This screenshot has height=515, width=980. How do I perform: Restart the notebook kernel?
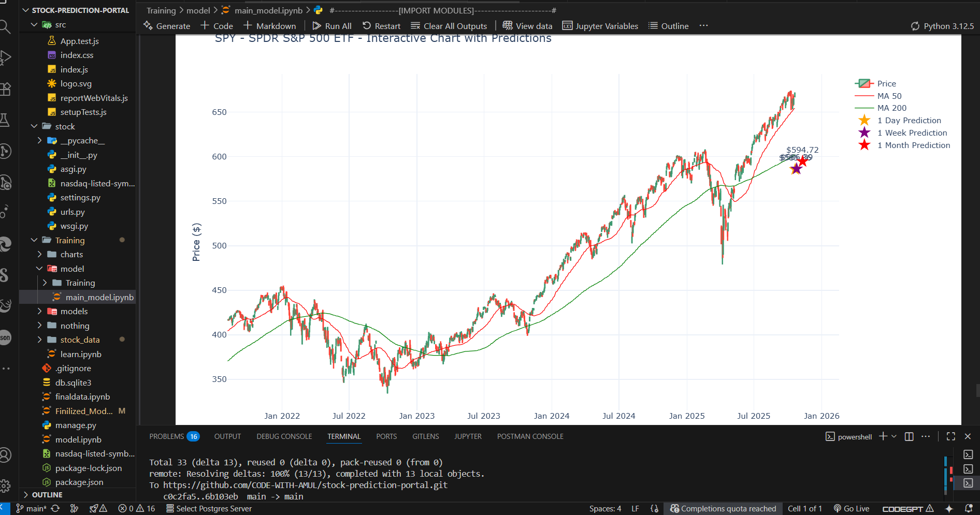click(382, 25)
